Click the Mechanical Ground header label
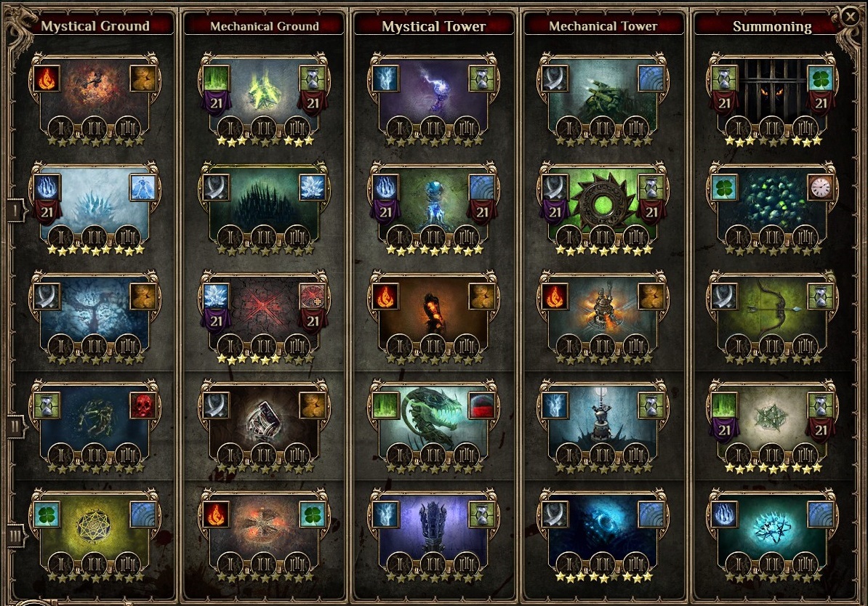This screenshot has height=606, width=868. pyautogui.click(x=265, y=26)
